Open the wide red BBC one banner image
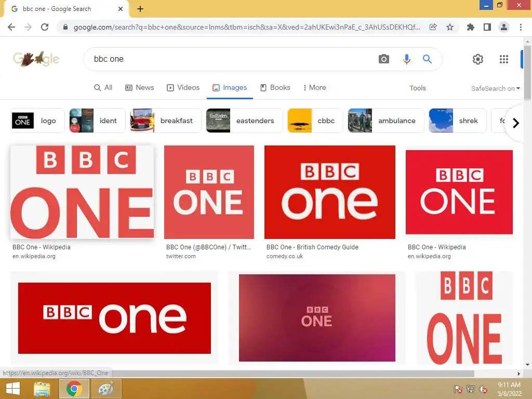 click(114, 318)
